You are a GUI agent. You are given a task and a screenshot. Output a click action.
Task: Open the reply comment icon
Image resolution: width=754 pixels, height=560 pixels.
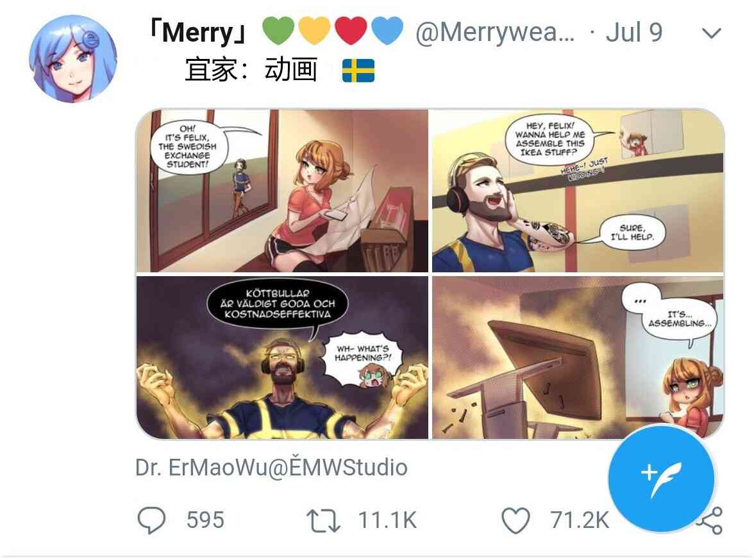[151, 520]
